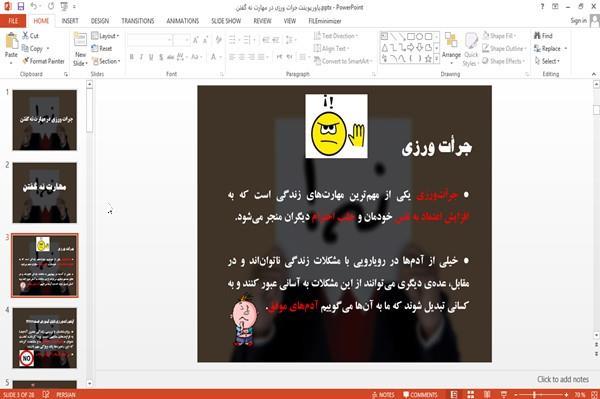Viewport: 600px width, 399px height.
Task: Click the Reset slide button
Action: coord(102,49)
